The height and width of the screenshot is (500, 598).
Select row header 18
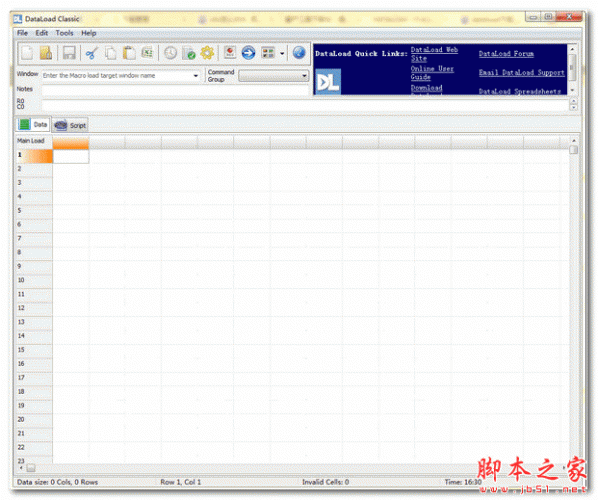(x=34, y=392)
